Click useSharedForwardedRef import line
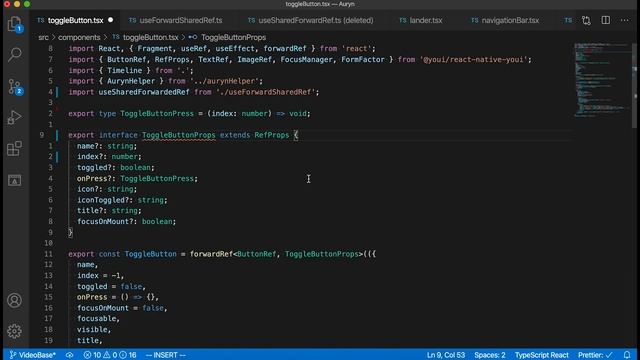Image resolution: width=640 pixels, height=360 pixels. pos(193,92)
